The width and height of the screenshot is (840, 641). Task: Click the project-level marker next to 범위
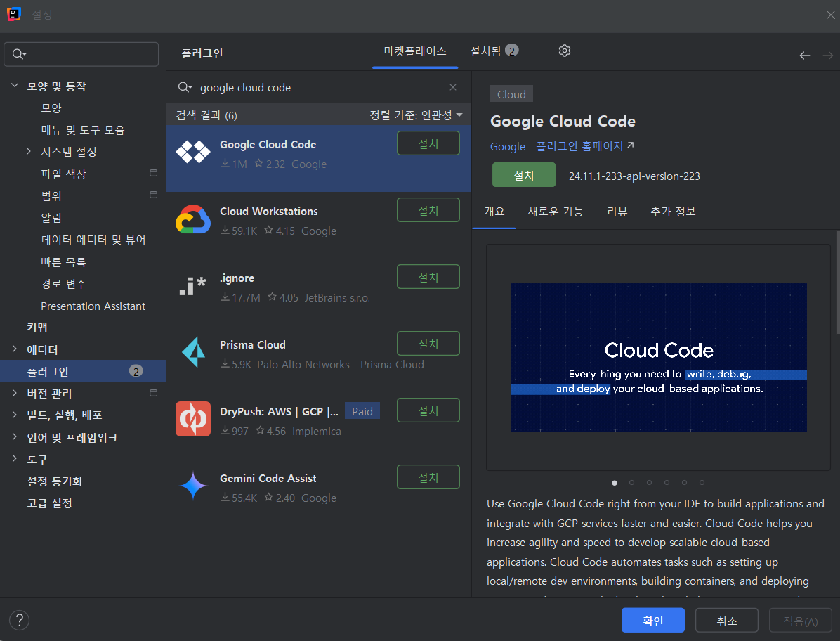(x=153, y=195)
